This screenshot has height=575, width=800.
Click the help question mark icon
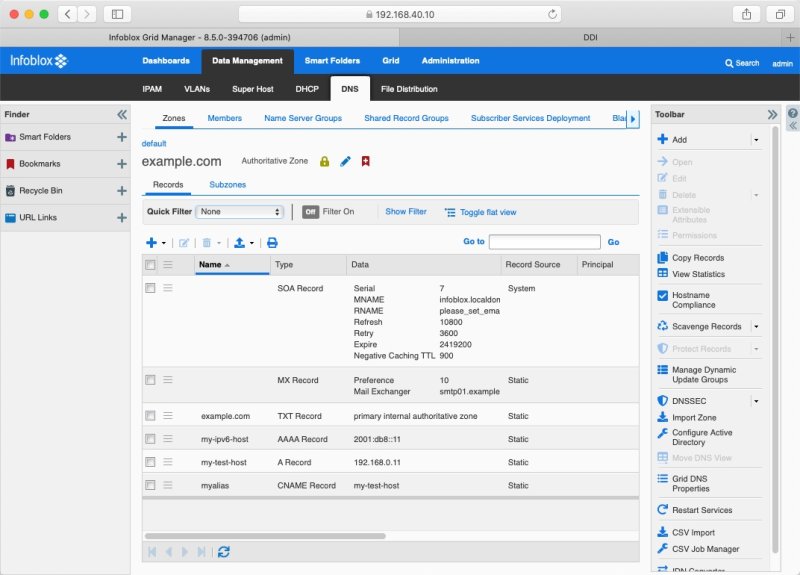[x=792, y=113]
